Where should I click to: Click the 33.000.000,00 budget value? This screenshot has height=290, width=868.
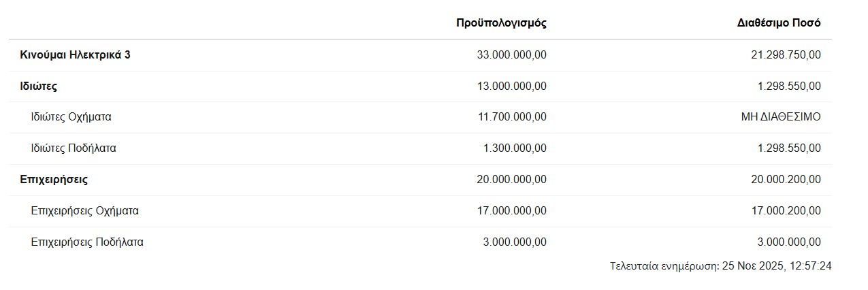(x=512, y=55)
